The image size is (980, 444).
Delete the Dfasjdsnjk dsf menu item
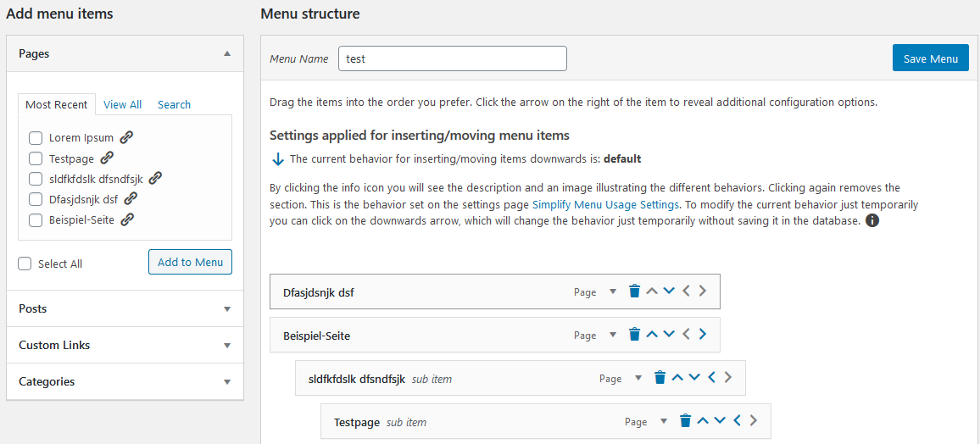(x=634, y=291)
